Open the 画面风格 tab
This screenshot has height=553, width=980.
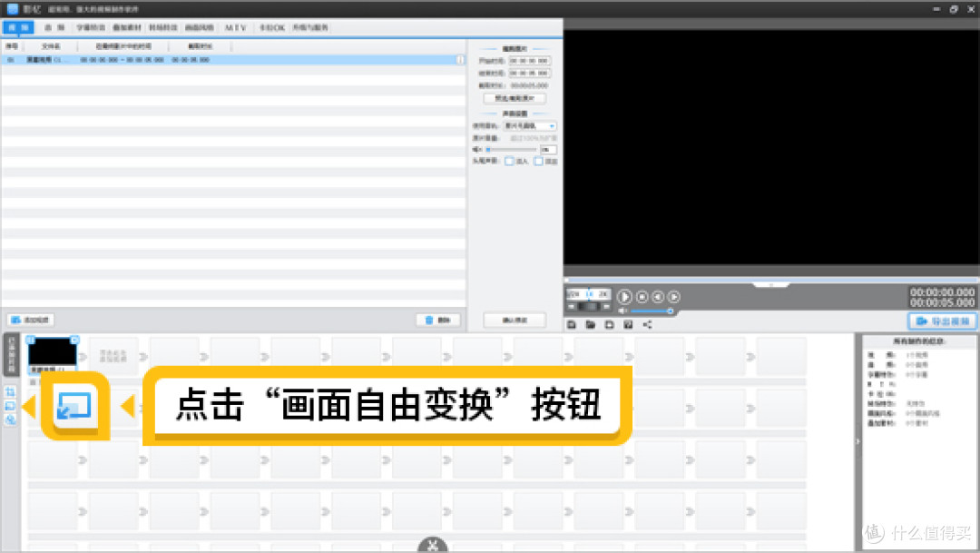point(200,27)
